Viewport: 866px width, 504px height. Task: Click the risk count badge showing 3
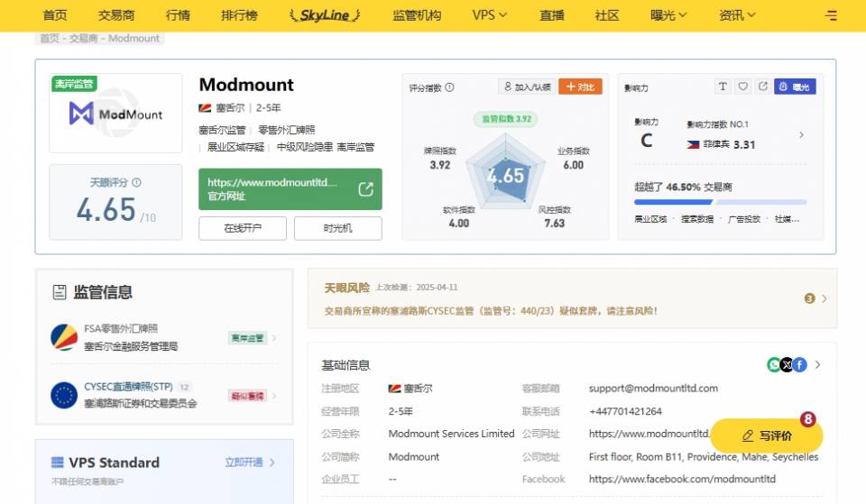[x=810, y=298]
